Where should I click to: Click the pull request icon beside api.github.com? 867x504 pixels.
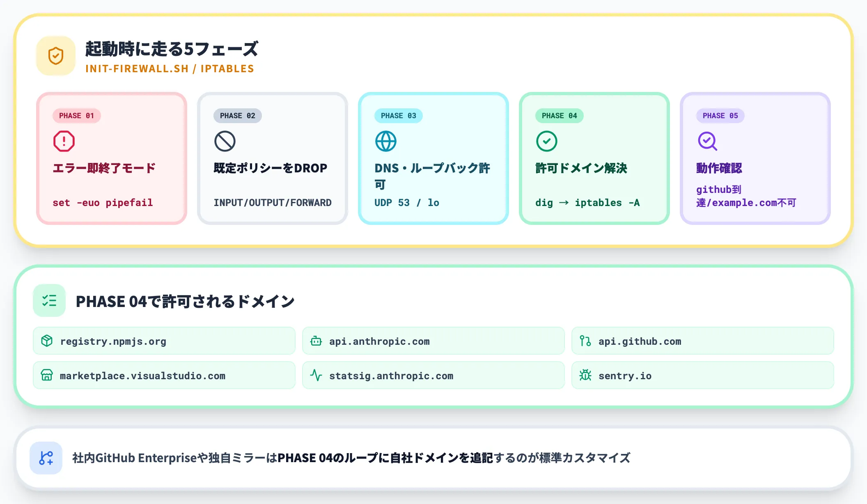(585, 341)
